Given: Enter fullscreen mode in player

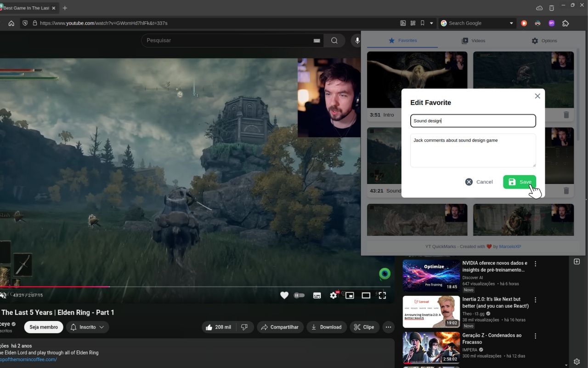Looking at the screenshot, I should coord(382,295).
